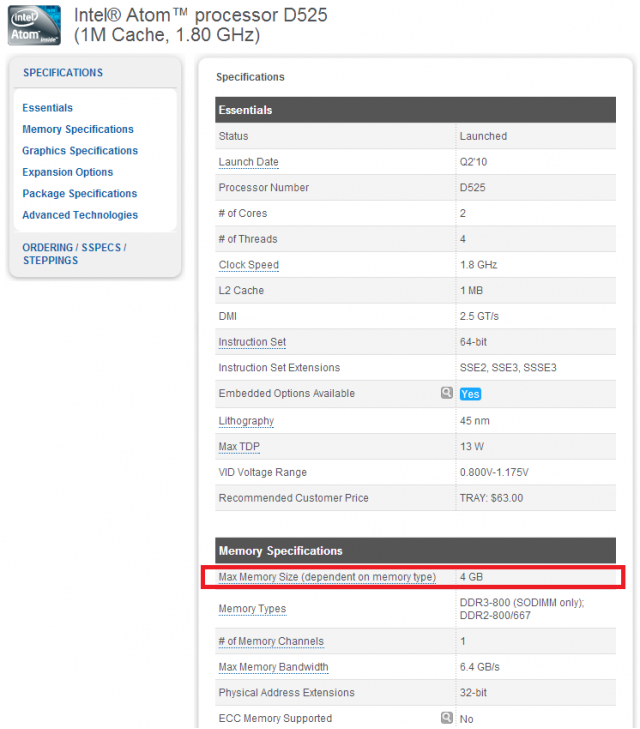Select the 6.4 GB/s bandwidth value

(x=480, y=667)
